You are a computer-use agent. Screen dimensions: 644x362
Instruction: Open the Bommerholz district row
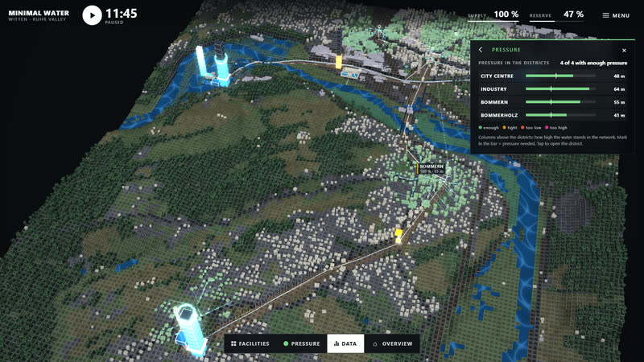pyautogui.click(x=553, y=115)
